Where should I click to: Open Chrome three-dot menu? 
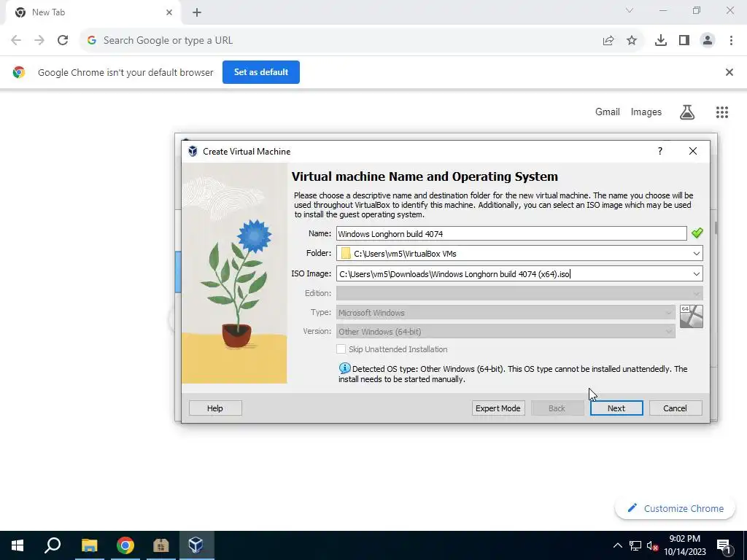pyautogui.click(x=731, y=41)
